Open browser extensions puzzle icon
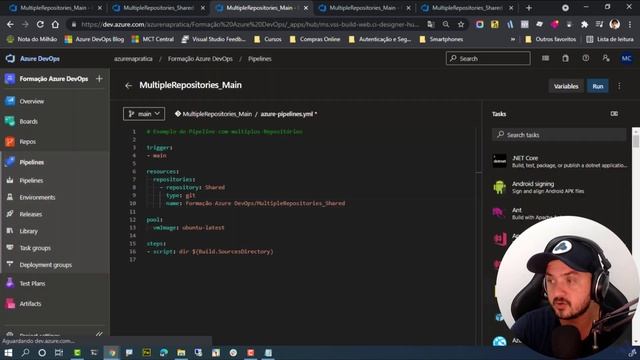 [584, 24]
